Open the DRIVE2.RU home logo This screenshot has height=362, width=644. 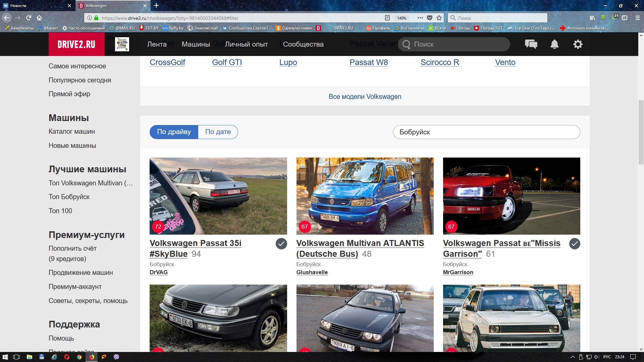tap(76, 44)
